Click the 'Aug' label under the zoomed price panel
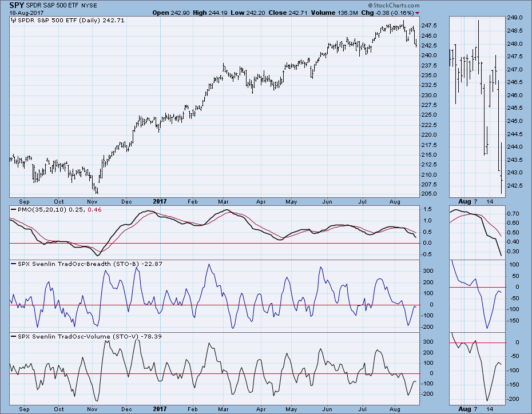The image size is (532, 414). coord(464,201)
